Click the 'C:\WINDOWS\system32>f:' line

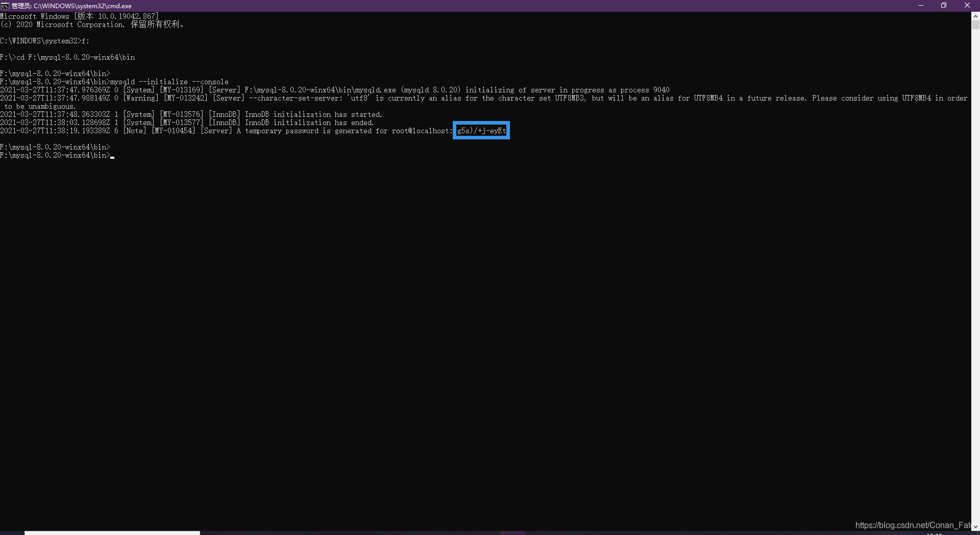tap(45, 41)
